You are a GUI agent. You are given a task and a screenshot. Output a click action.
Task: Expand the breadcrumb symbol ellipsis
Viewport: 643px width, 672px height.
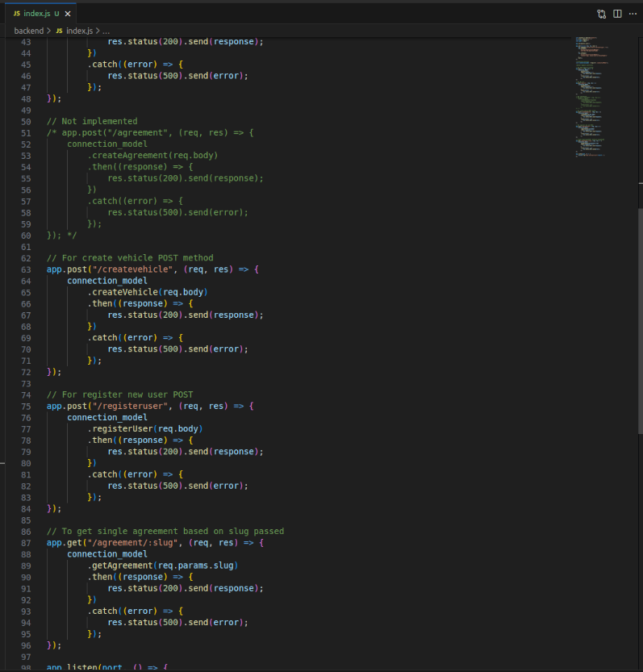click(106, 31)
